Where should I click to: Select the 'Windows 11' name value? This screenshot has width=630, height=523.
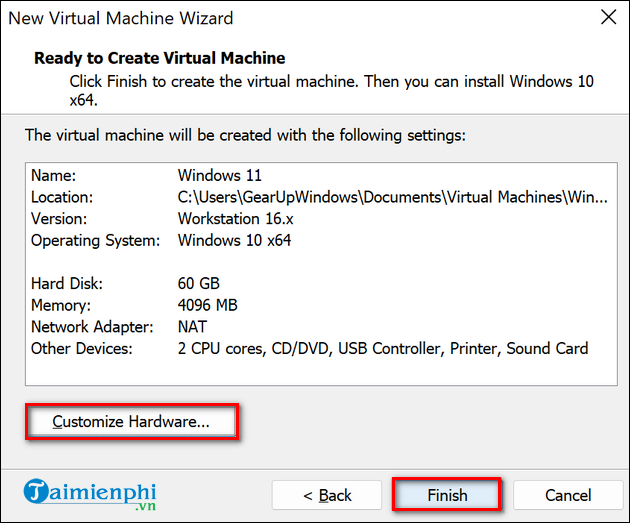tap(219, 176)
